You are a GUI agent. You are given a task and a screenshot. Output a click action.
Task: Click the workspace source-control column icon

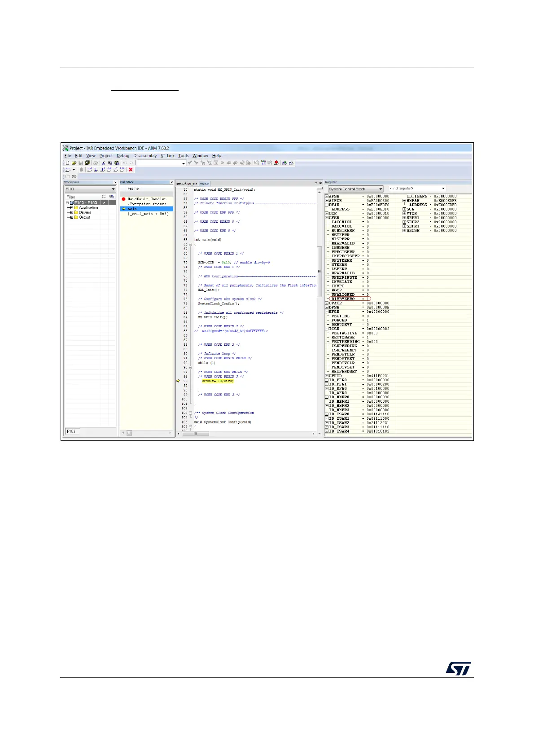click(x=112, y=197)
